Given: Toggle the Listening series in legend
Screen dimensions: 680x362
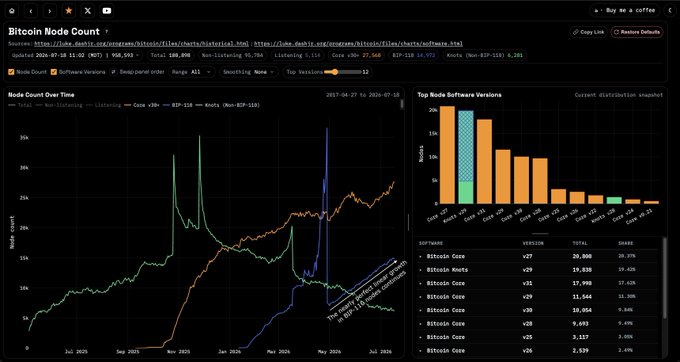Looking at the screenshot, I should (104, 105).
